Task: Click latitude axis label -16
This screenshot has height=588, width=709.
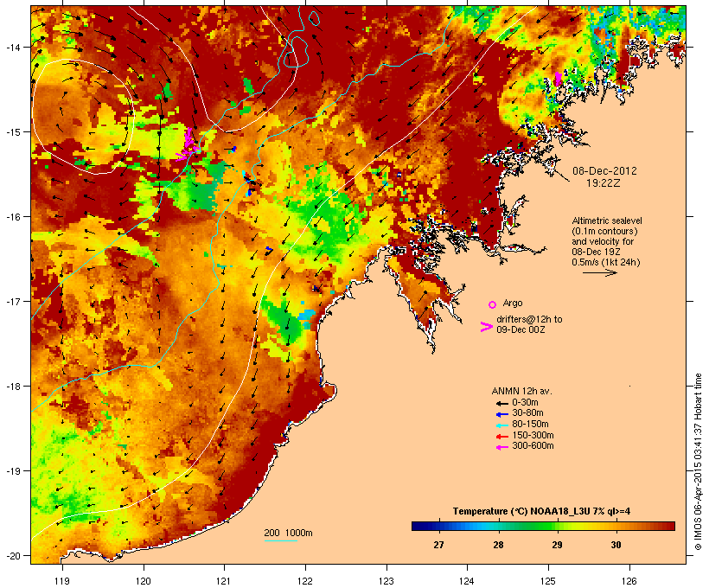Action: point(12,217)
